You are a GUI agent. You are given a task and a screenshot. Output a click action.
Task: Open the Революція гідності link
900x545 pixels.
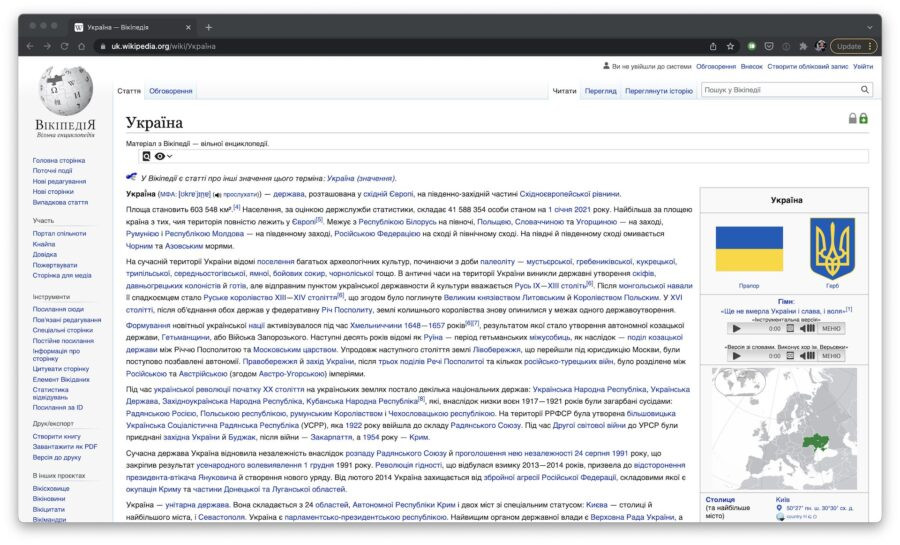[409, 465]
